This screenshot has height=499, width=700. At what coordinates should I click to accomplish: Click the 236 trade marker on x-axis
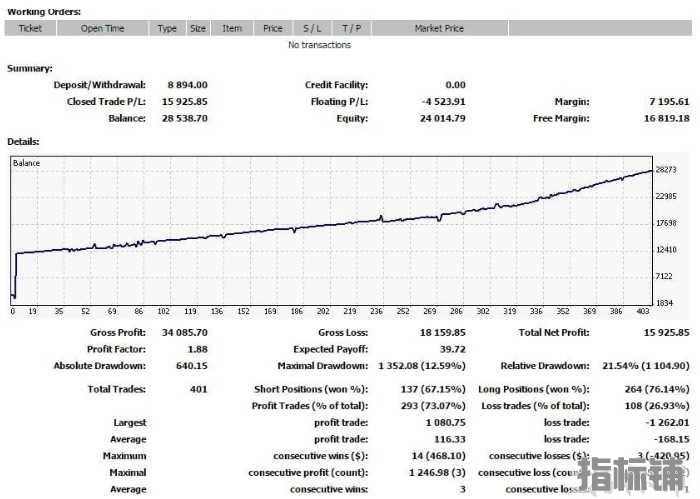[x=376, y=311]
